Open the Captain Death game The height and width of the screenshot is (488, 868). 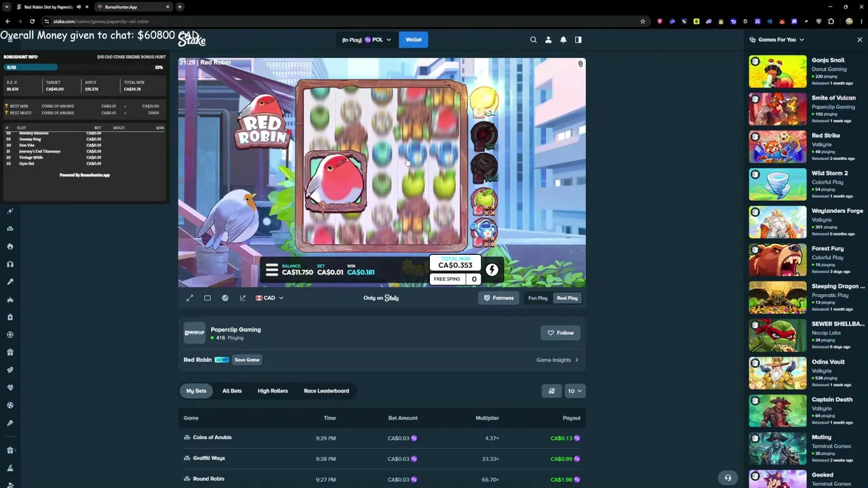pyautogui.click(x=778, y=411)
